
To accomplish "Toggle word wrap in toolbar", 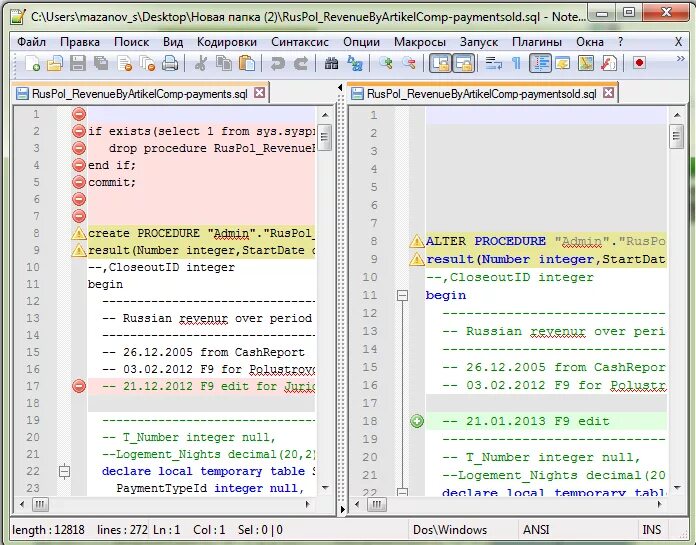I will pos(494,63).
